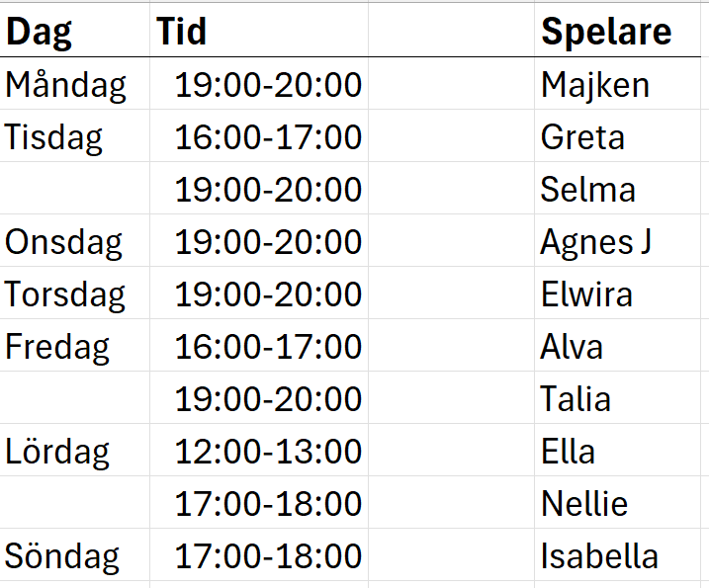The height and width of the screenshot is (588, 709).
Task: Select the Spelare header cell
Action: (x=605, y=32)
